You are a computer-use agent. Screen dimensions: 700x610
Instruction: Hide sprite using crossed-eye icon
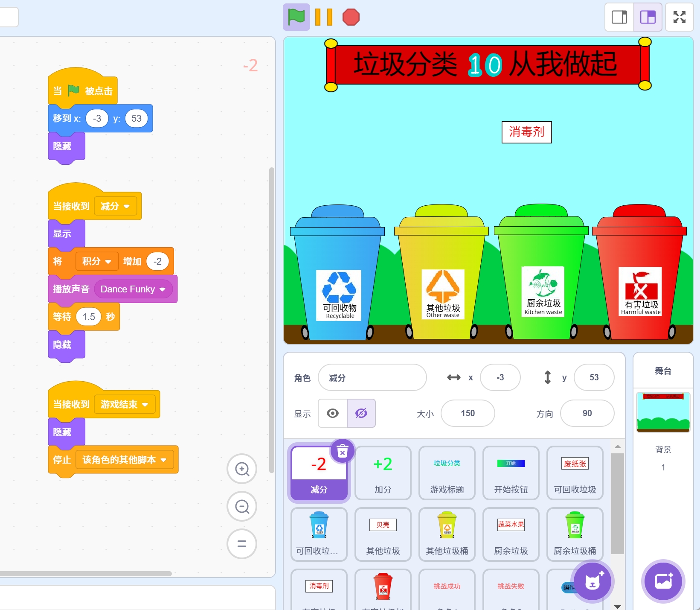tap(361, 413)
